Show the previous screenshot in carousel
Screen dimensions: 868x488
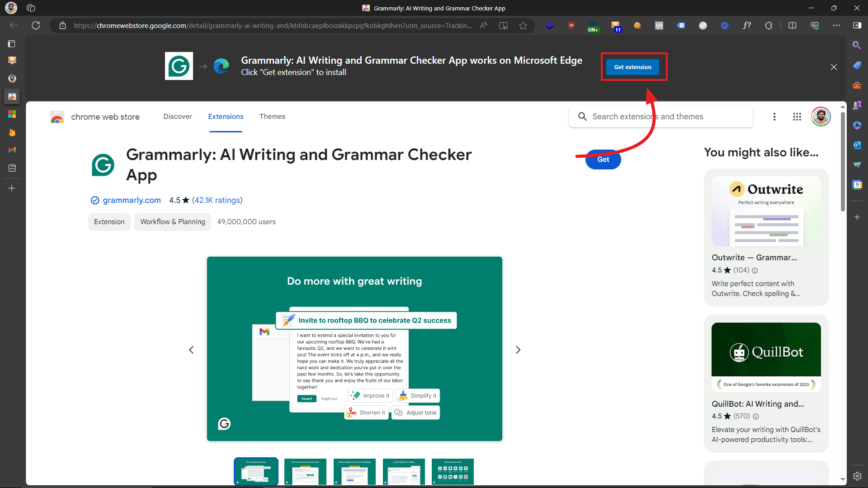click(191, 350)
